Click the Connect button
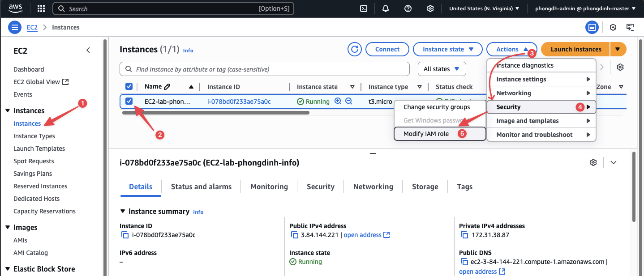Image resolution: width=644 pixels, height=276 pixels. [x=387, y=49]
